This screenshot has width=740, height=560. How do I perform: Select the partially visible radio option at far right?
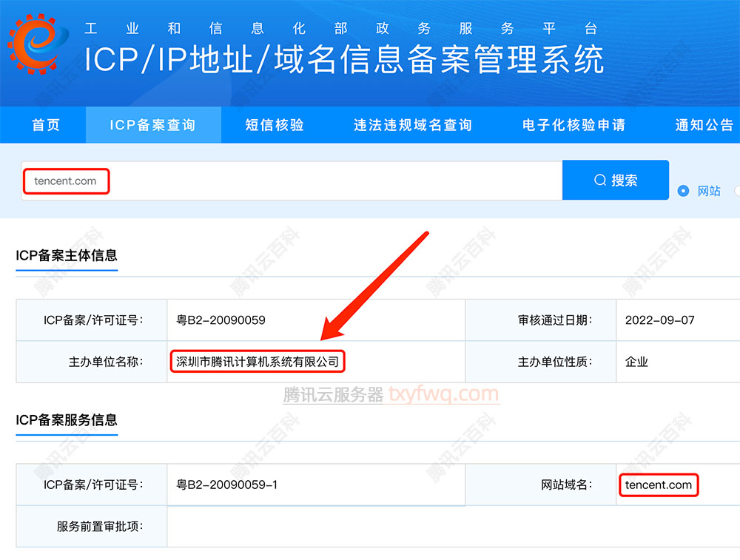(737, 190)
